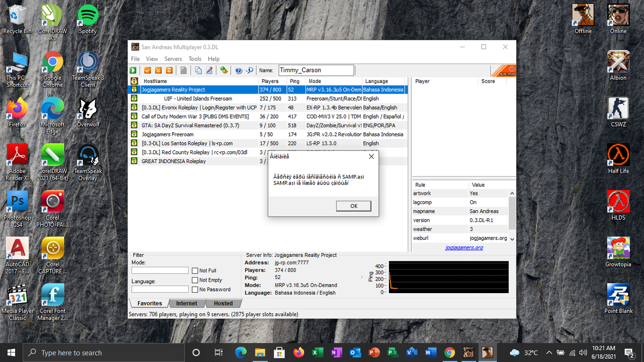The image size is (644, 362).
Task: Select the Growtopia desktop icon
Action: tap(618, 252)
